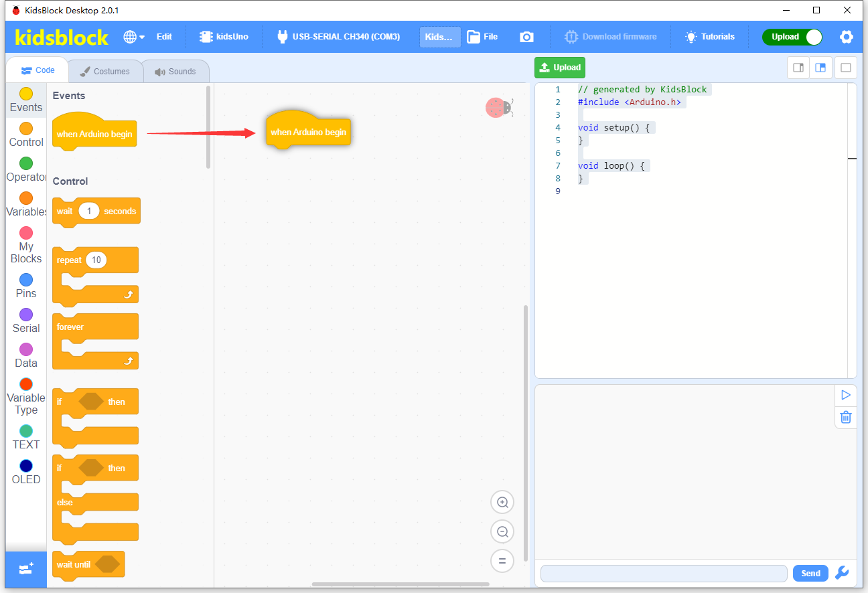Open serial settings with the wrench icon
Screen dimensions: 868x593
[843, 573]
